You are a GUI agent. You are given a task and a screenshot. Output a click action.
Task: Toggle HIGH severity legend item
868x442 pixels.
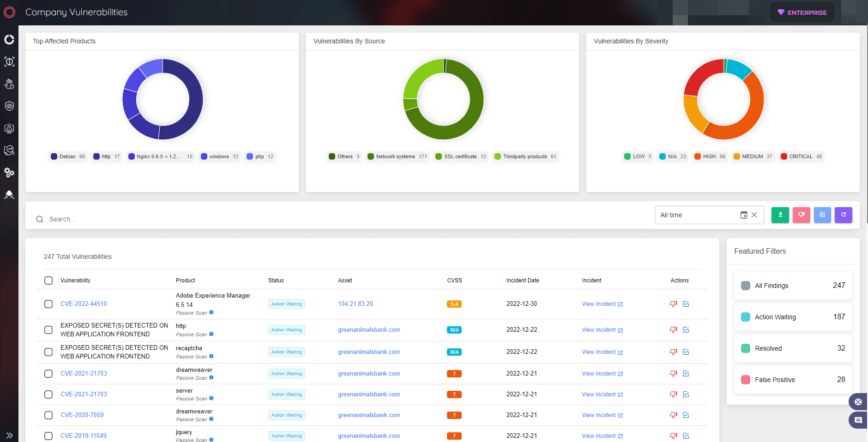pyautogui.click(x=710, y=156)
